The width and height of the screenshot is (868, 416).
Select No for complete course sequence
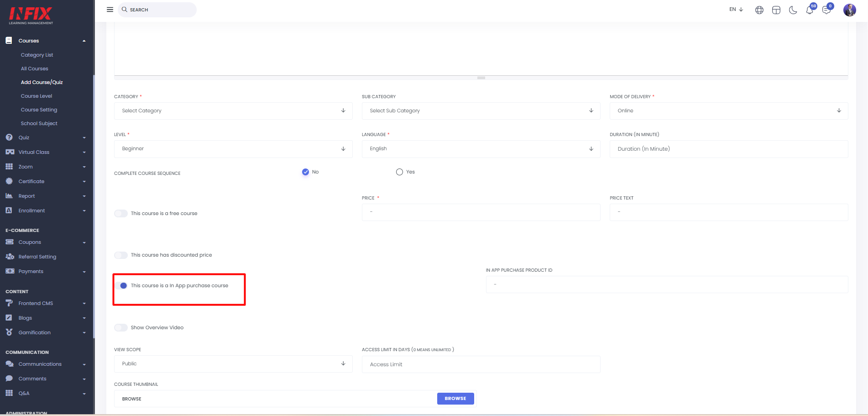click(305, 172)
